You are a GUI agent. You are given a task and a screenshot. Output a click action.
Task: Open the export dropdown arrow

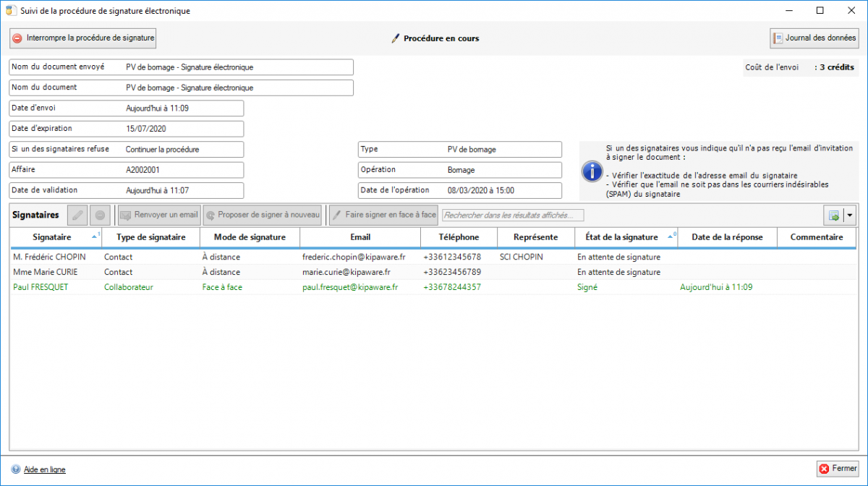(849, 216)
